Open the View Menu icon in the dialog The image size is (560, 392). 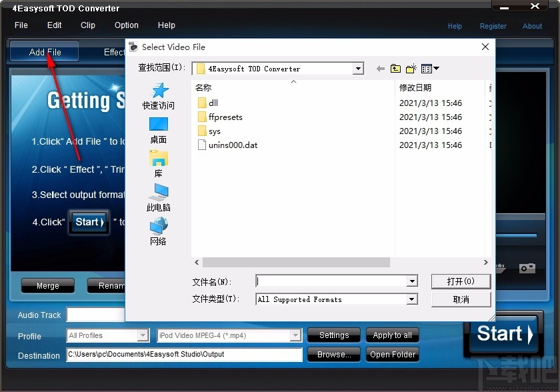427,68
